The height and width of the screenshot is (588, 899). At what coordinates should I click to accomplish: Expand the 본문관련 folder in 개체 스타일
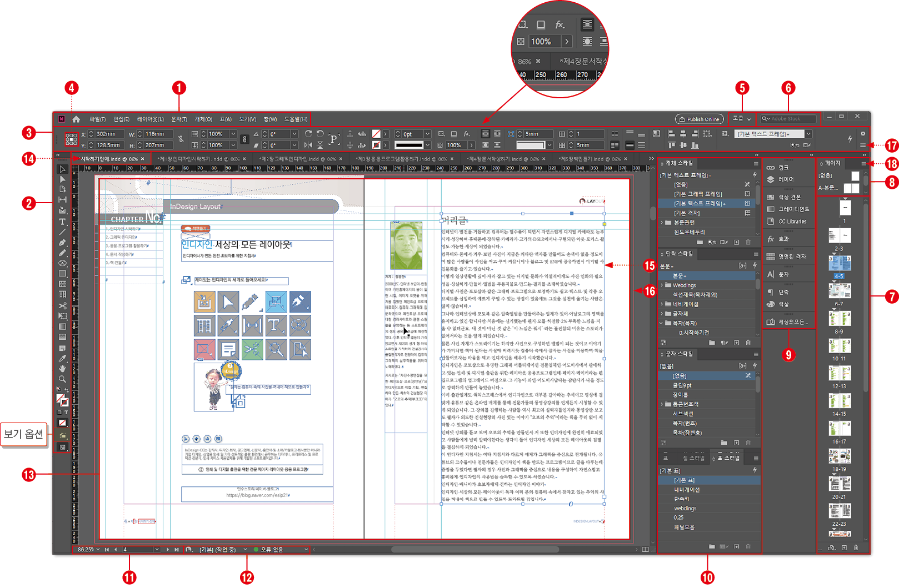tap(662, 222)
